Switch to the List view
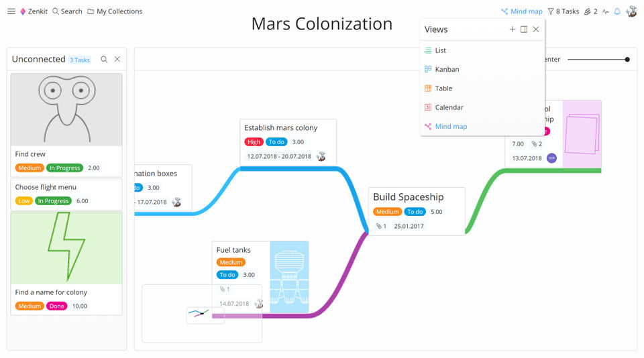Image resolution: width=644 pixels, height=358 pixels. [440, 50]
